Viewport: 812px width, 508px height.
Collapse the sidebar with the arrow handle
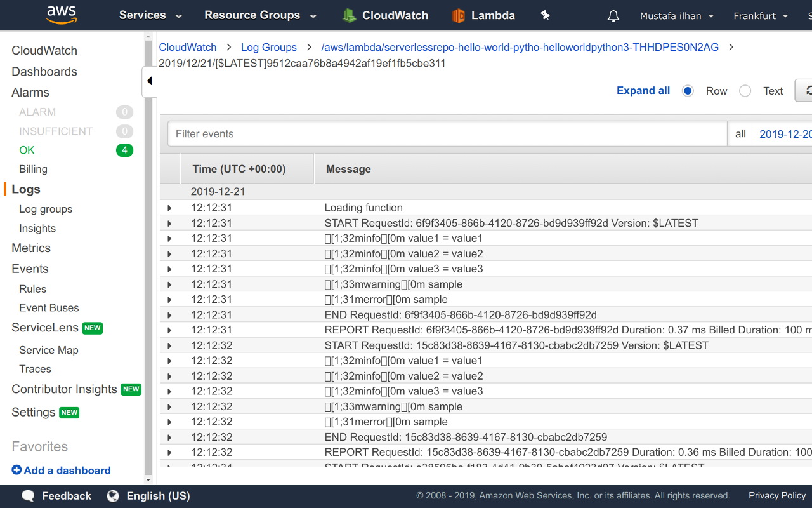pyautogui.click(x=150, y=81)
